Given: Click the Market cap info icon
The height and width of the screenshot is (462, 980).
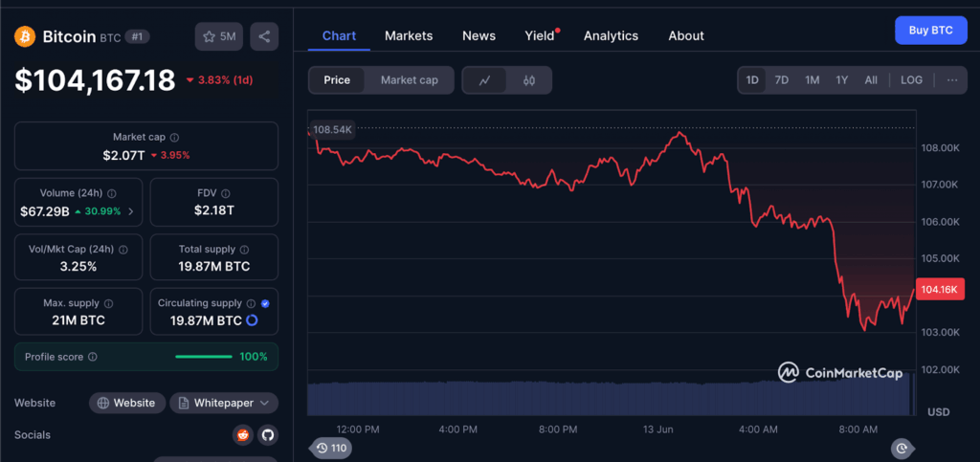Looking at the screenshot, I should pyautogui.click(x=174, y=138).
